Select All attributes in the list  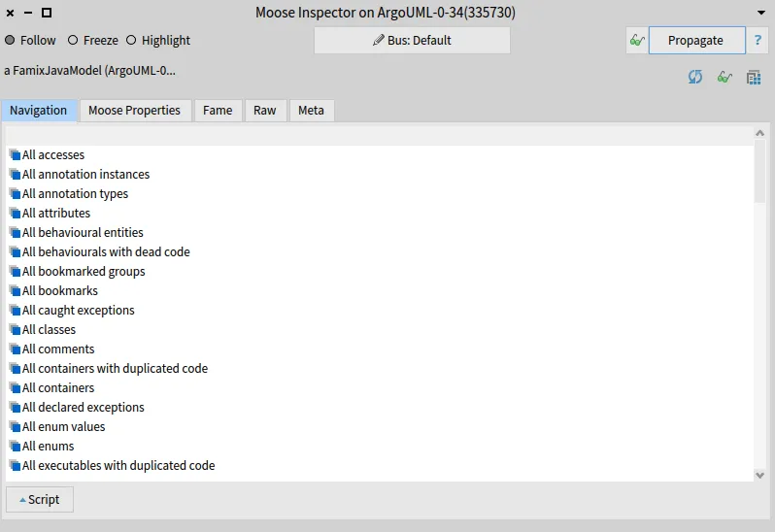pyautogui.click(x=56, y=214)
